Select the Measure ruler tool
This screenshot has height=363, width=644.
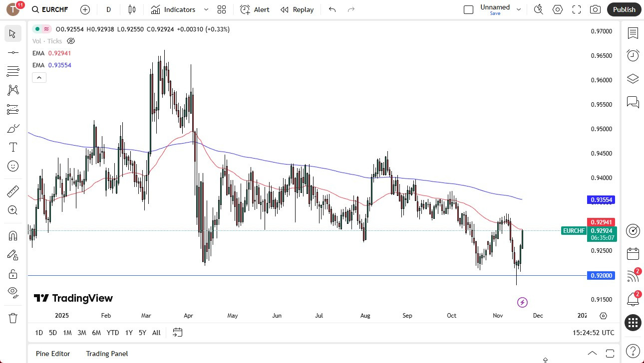click(x=12, y=191)
